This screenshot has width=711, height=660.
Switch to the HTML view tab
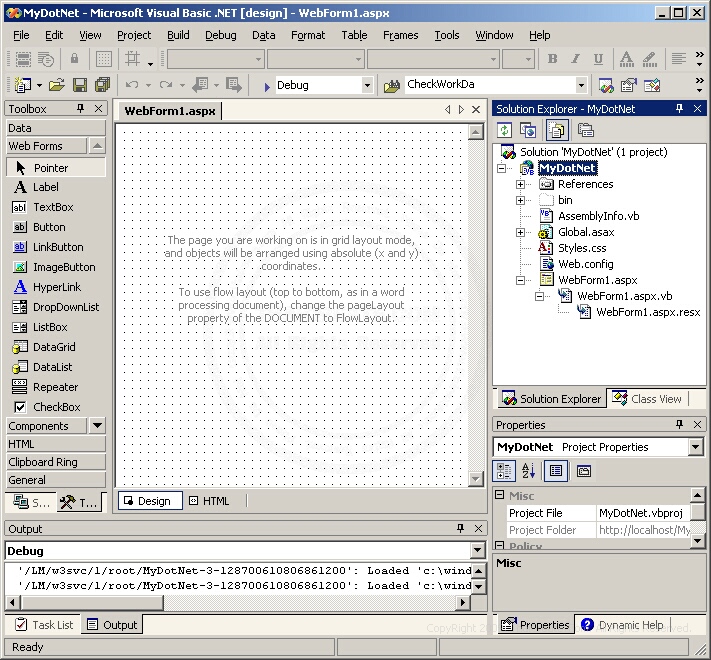coord(211,501)
